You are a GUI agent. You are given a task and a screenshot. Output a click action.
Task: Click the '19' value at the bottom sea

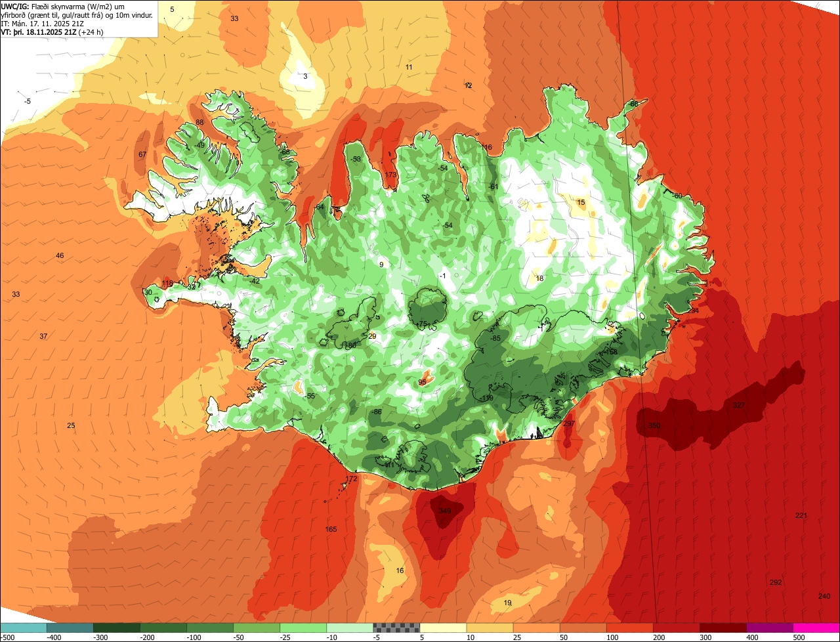coord(507,603)
